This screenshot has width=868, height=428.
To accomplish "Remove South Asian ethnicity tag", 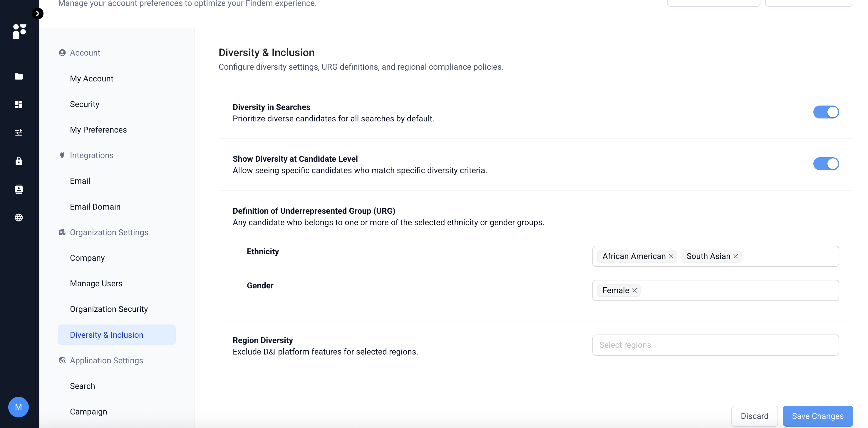I will [735, 256].
